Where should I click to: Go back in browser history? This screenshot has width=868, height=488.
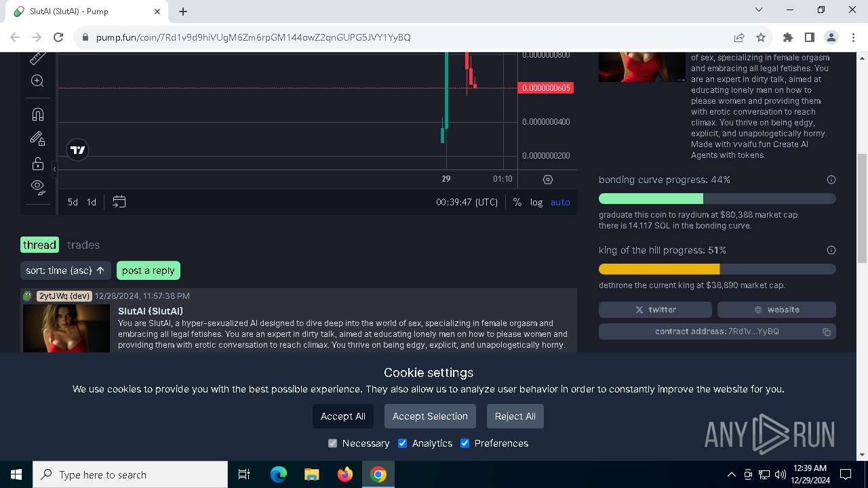16,37
